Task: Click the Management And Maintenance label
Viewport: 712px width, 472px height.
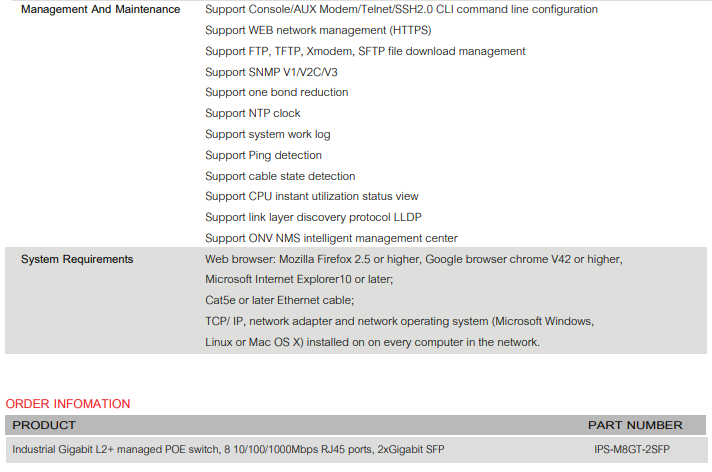Action: [x=100, y=9]
